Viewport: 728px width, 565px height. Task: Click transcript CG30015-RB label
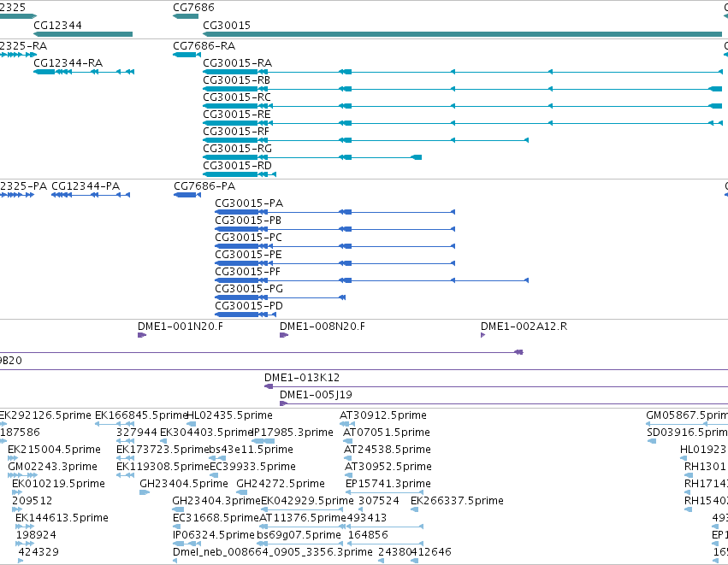(x=236, y=79)
